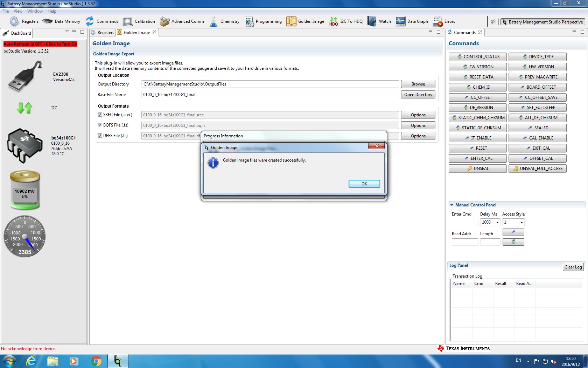
Task: Close the Golden Image editor tab
Action: [x=154, y=32]
